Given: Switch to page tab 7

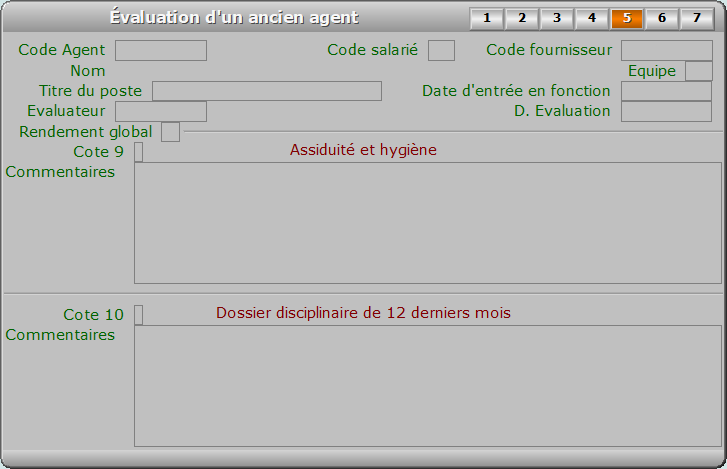Looking at the screenshot, I should pos(697,18).
